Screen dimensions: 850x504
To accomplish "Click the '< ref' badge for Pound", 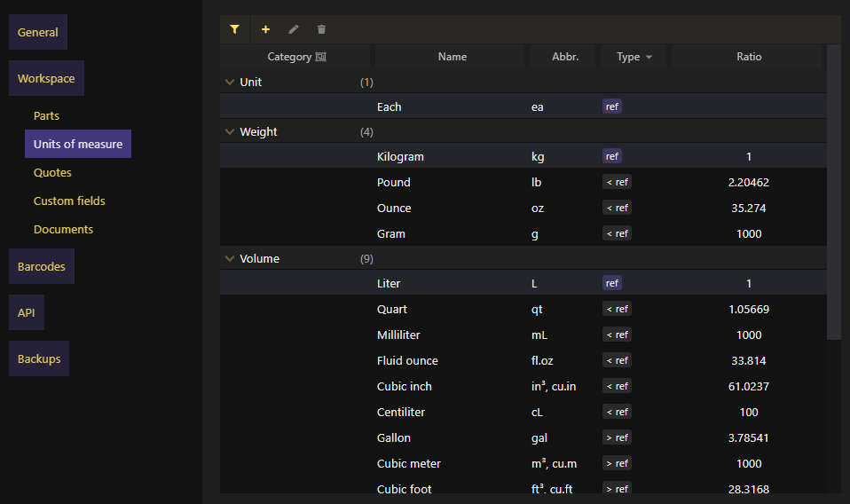I will 617,182.
